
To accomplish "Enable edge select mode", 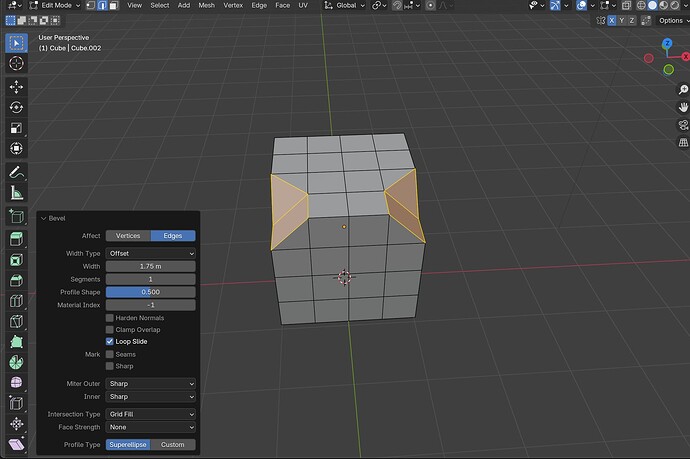I will (x=102, y=5).
